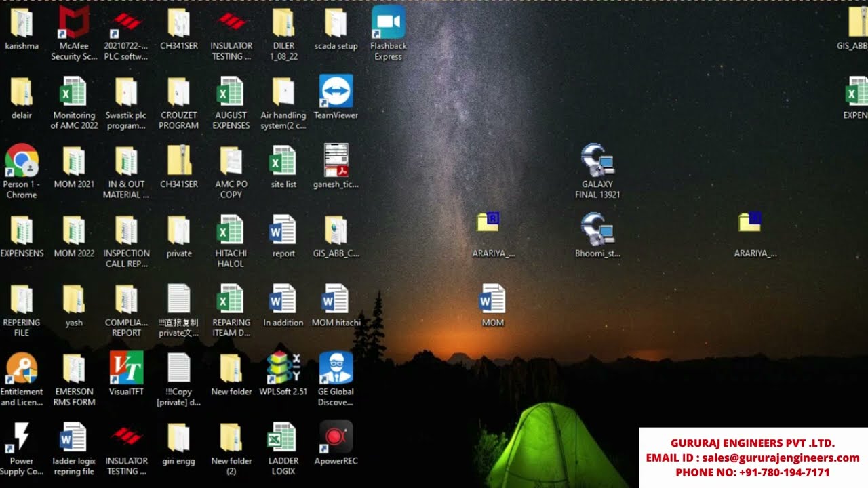This screenshot has width=868, height=488.
Task: Launch Person 1 - Chrome browser
Action: click(x=22, y=171)
